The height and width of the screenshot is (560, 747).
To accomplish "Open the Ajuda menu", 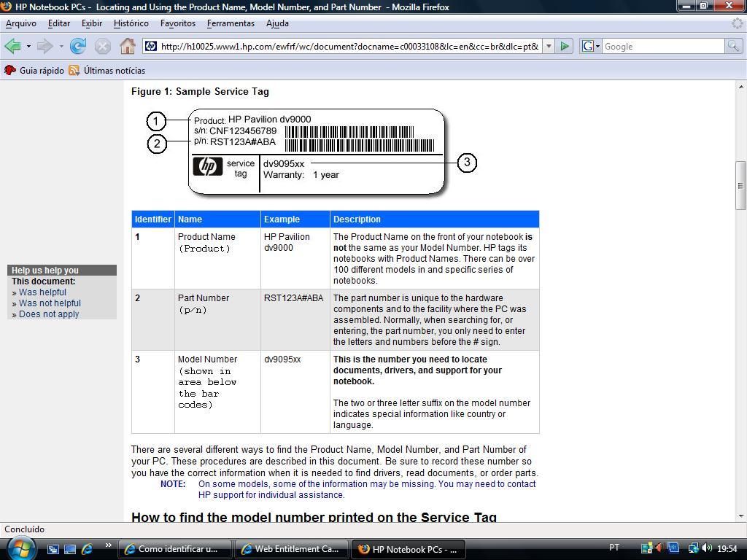I will click(277, 23).
